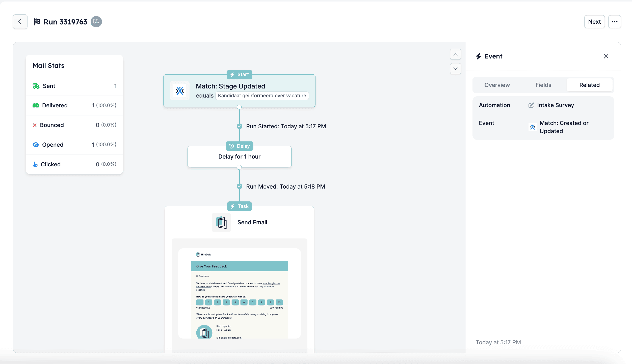Click the Task badge label
The width and height of the screenshot is (632, 364).
point(239,206)
